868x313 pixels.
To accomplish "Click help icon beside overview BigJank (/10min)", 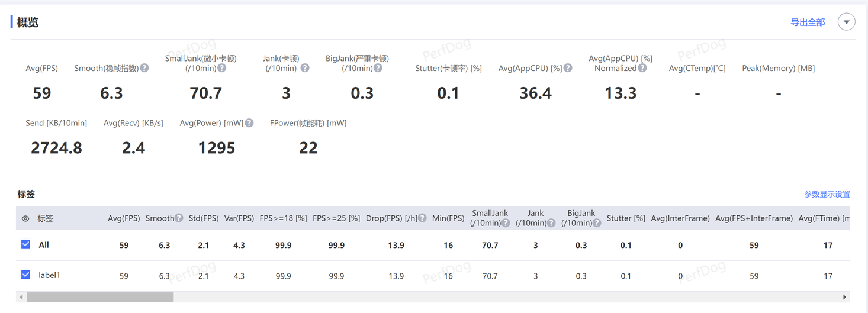I will (x=378, y=69).
